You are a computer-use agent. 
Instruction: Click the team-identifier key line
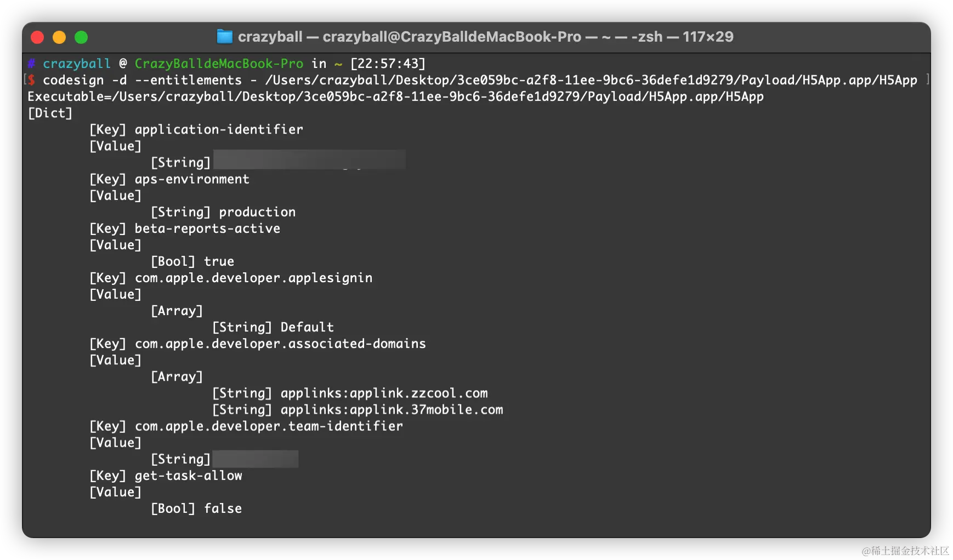(246, 426)
